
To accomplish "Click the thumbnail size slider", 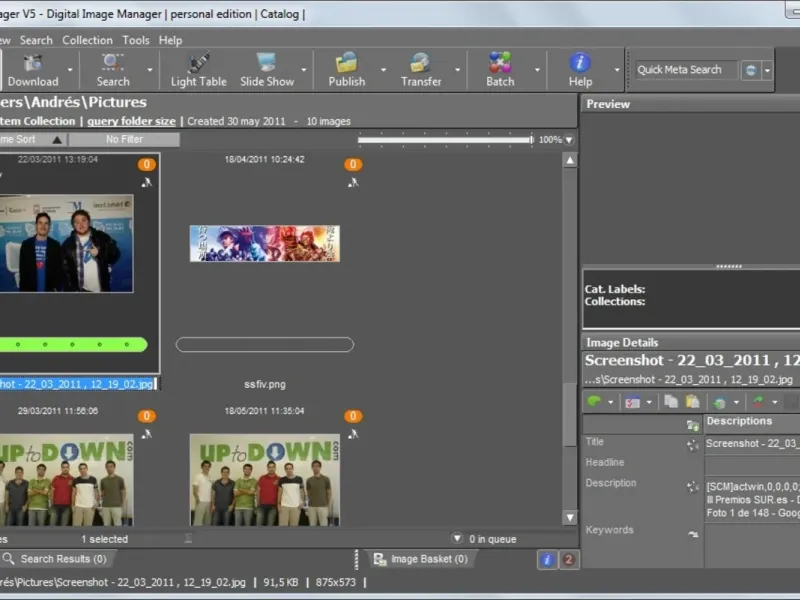I will [x=445, y=139].
